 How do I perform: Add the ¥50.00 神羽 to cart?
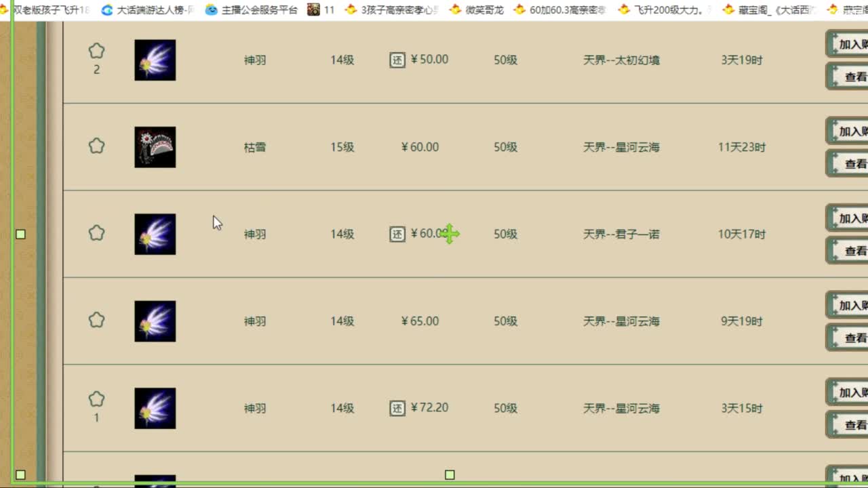[x=848, y=44]
